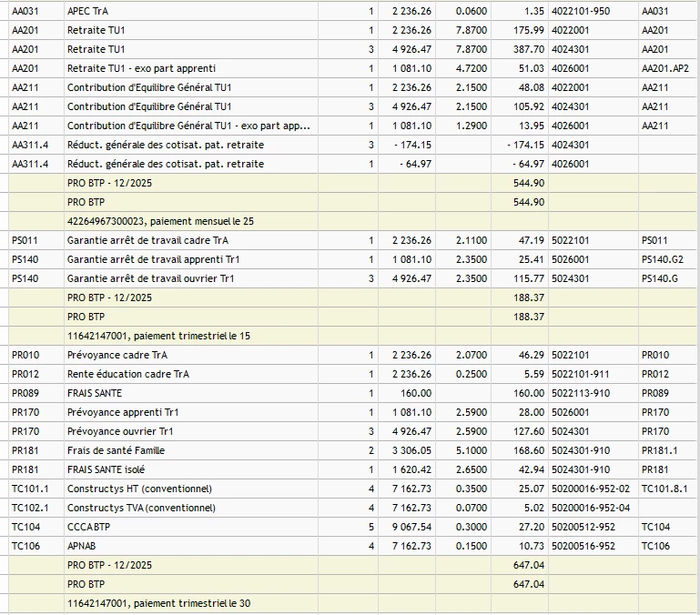The image size is (700, 615).
Task: Click amount 175.99 in Retraite TU1 row
Action: click(x=529, y=30)
